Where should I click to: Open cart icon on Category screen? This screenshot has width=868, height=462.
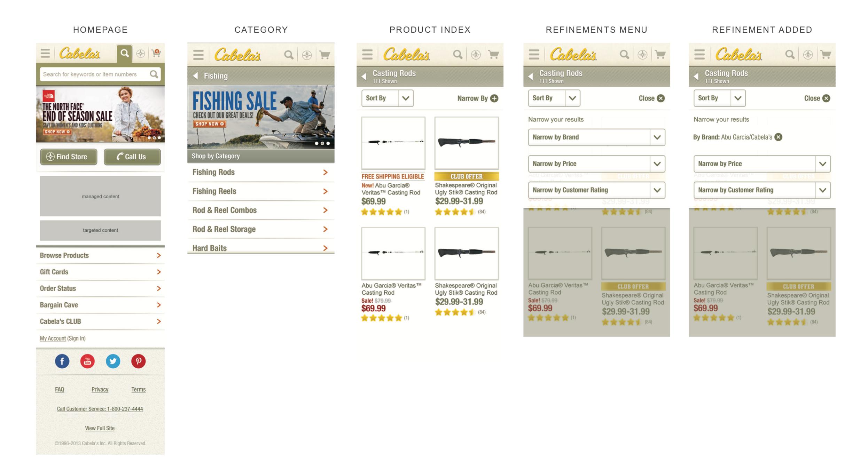click(x=324, y=55)
